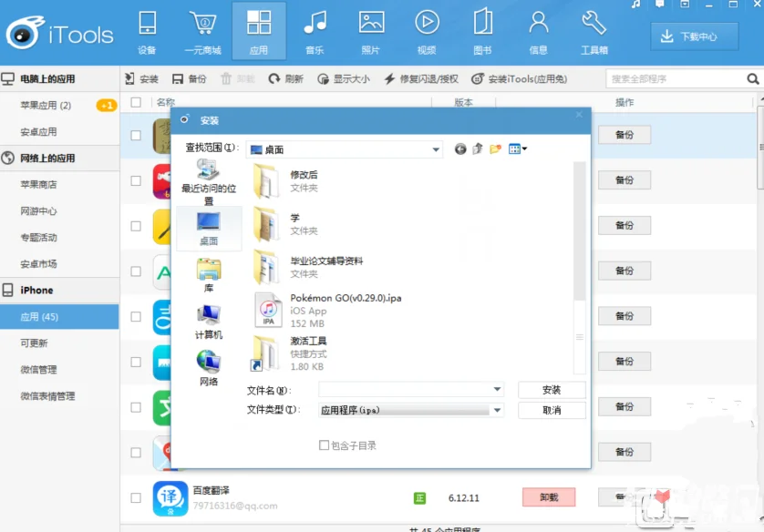Open 下载中心 download center
This screenshot has width=764, height=532.
coord(695,36)
